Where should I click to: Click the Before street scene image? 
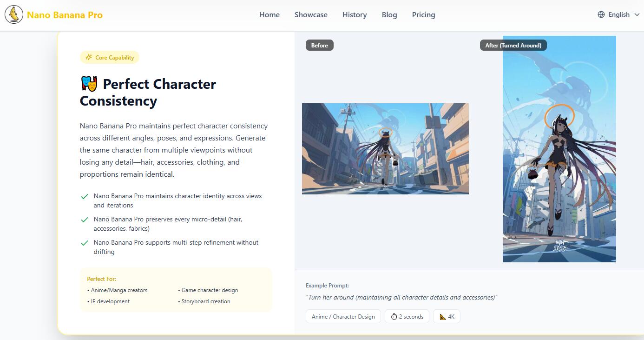(x=385, y=149)
